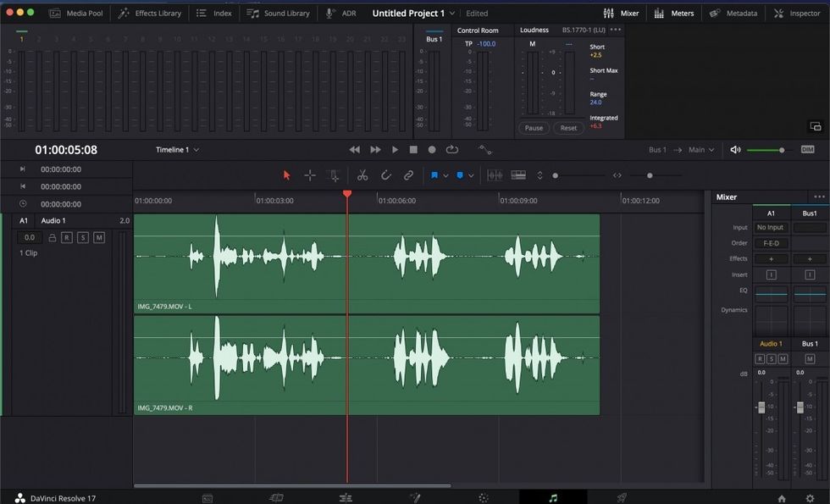The width and height of the screenshot is (830, 504).
Task: Open the Inspector panel
Action: pos(797,14)
